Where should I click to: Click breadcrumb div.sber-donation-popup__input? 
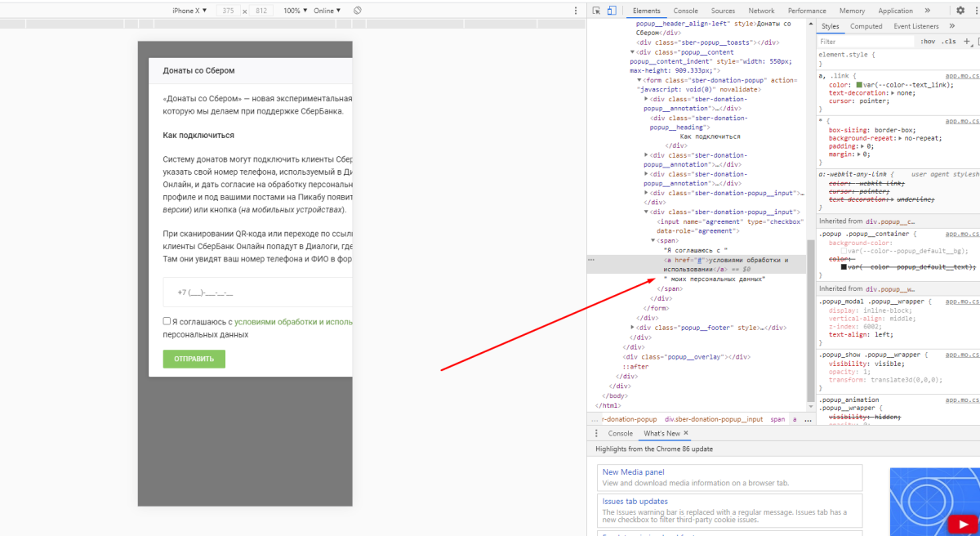pos(713,419)
